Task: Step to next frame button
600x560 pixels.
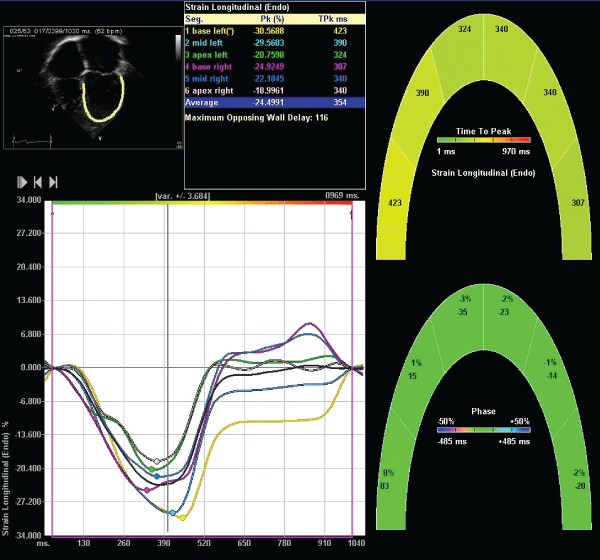Action: click(53, 182)
